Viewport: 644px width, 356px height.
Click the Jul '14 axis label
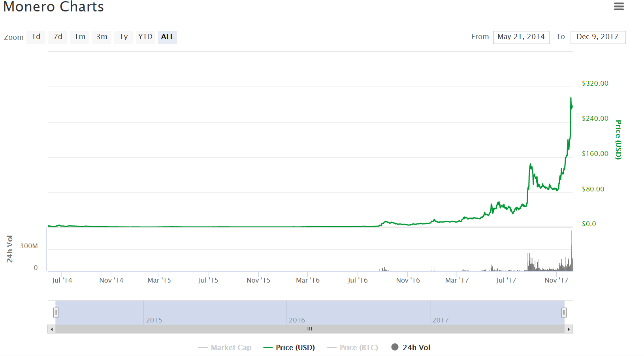tap(62, 280)
